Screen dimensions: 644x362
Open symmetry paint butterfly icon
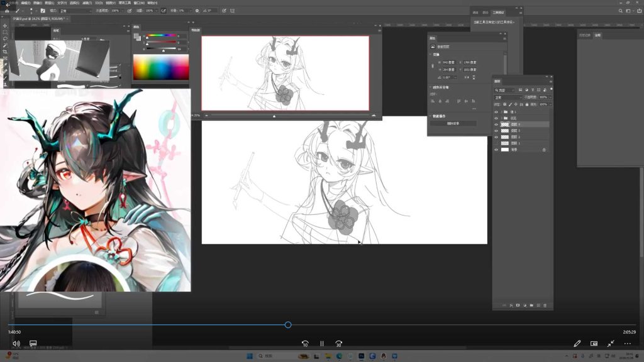(x=233, y=11)
